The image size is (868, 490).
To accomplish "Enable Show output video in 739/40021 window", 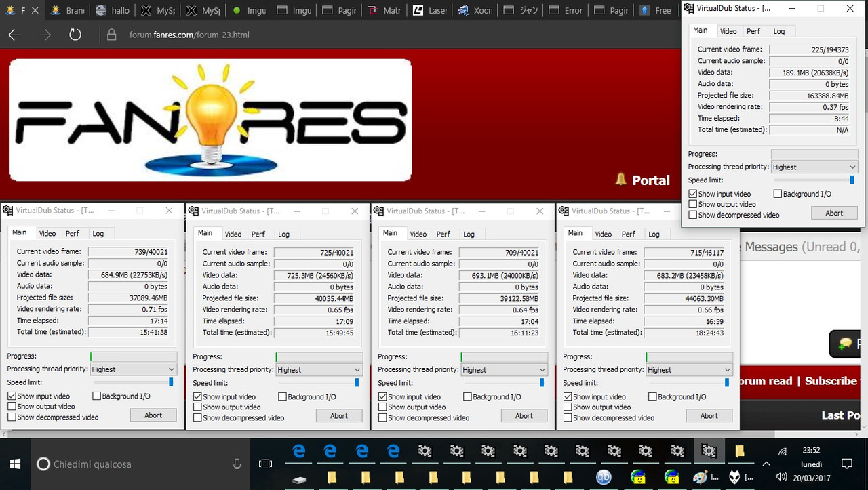I will pos(12,407).
